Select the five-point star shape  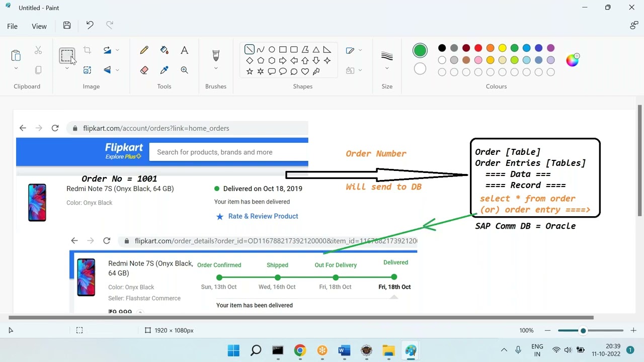250,71
